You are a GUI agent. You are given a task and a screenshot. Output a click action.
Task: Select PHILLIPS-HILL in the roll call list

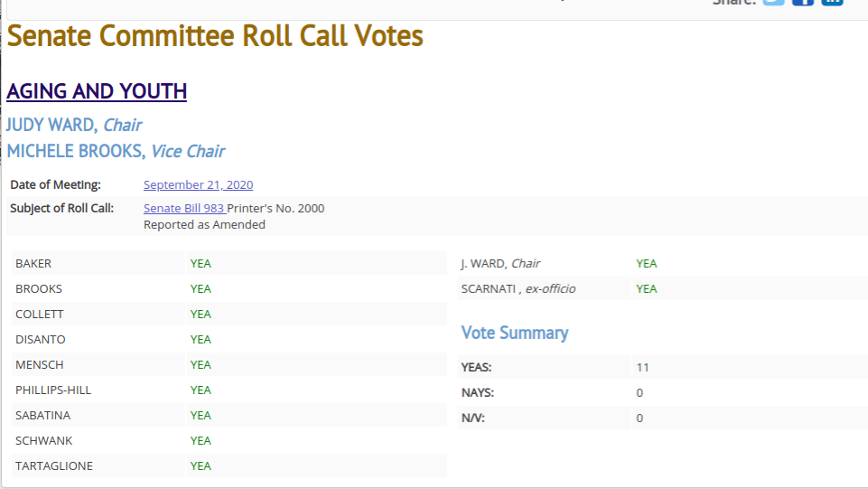(53, 390)
